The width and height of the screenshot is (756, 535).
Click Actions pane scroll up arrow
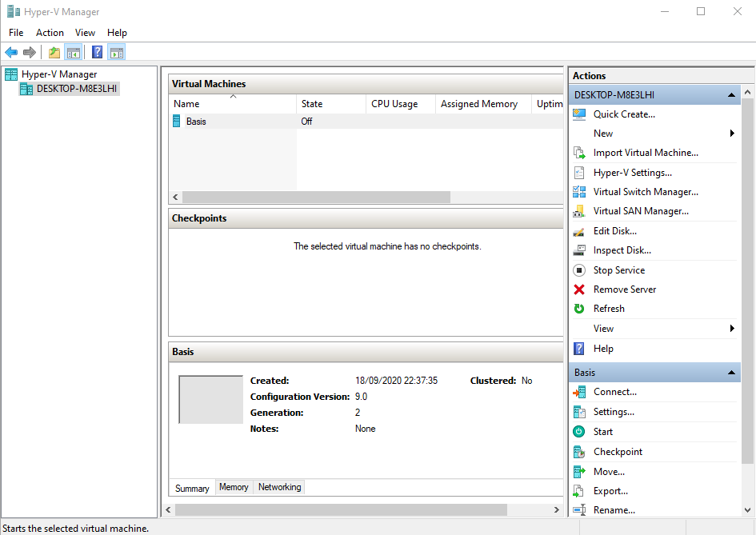[748, 92]
